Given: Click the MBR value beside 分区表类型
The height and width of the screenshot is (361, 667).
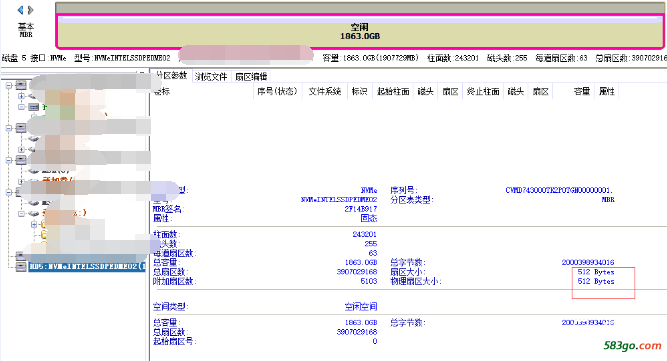Looking at the screenshot, I should (x=608, y=199).
